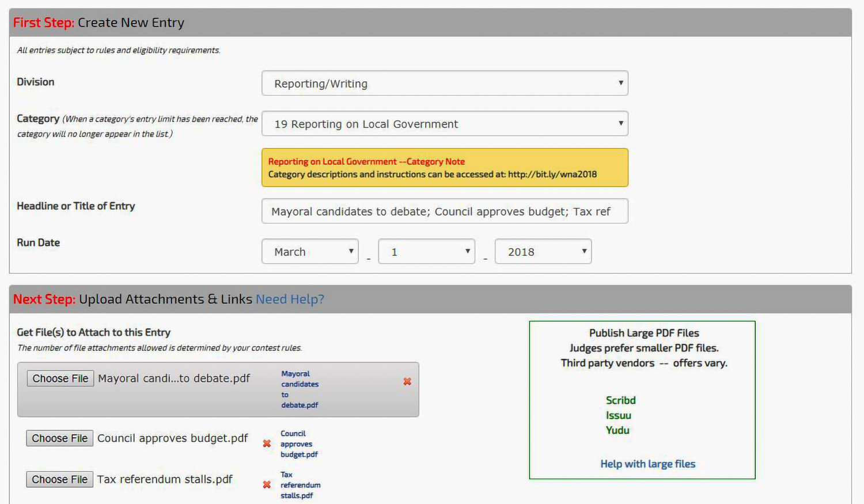Open the Tax referendum stalls.pdf link
This screenshot has width=864, height=504.
coord(300,485)
